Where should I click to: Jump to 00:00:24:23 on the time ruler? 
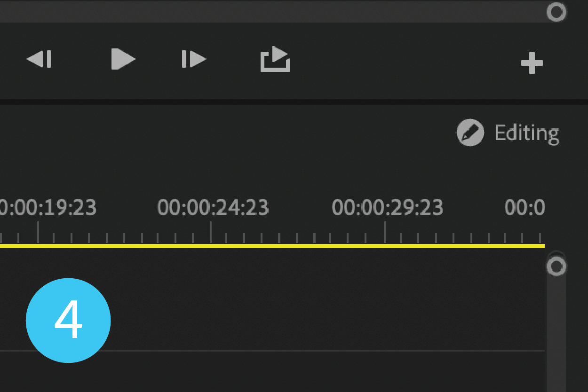pyautogui.click(x=213, y=207)
